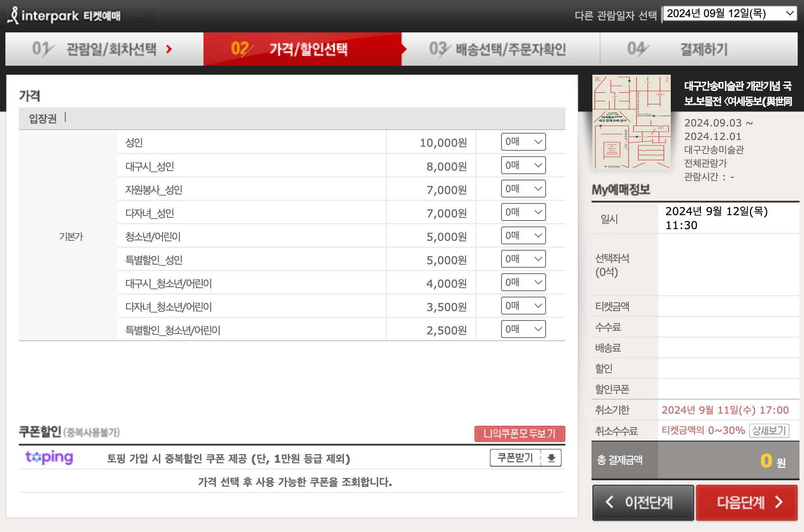Open quantity dropdown for 성인 ticket
The width and height of the screenshot is (804, 532).
click(523, 142)
